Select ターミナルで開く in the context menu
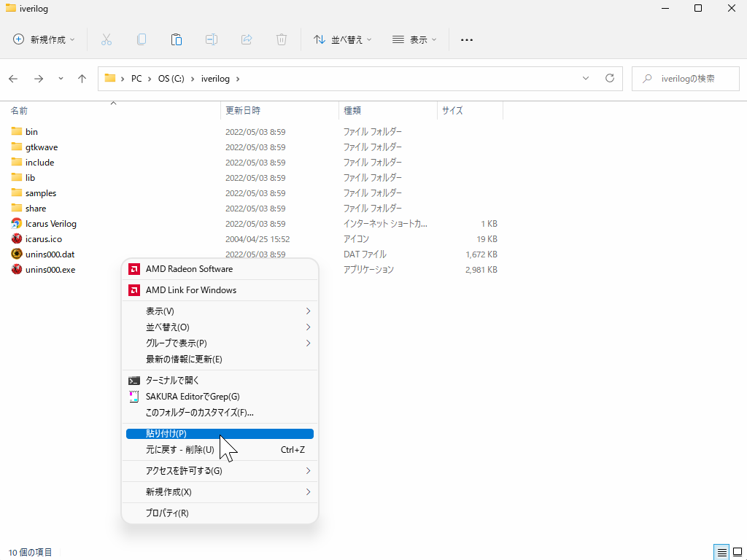The image size is (747, 560). 220,380
